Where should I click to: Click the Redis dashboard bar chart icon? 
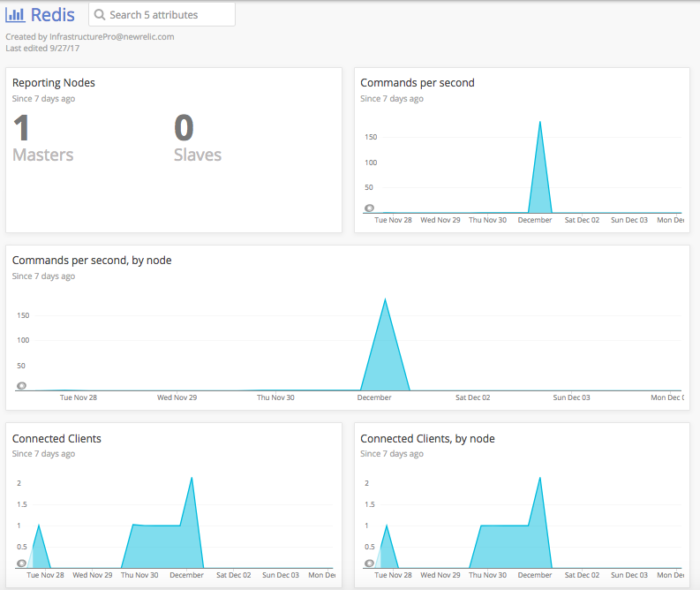click(15, 15)
